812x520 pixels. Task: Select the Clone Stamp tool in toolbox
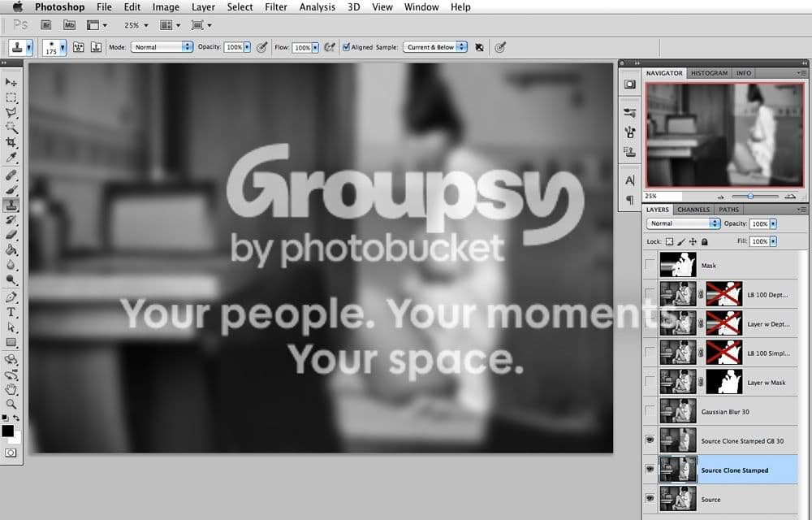(x=11, y=205)
